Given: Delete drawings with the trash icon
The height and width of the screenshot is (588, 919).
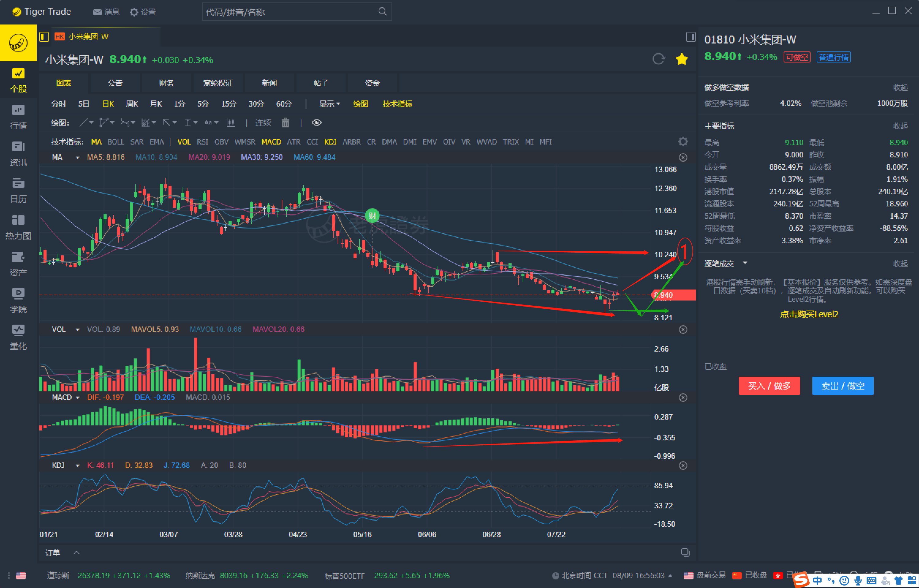Looking at the screenshot, I should [x=285, y=123].
